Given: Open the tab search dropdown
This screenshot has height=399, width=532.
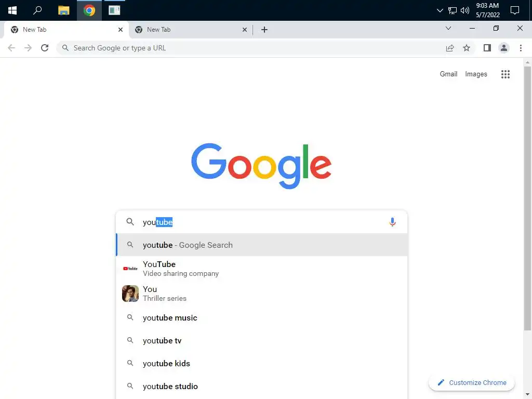Looking at the screenshot, I should click(448, 28).
